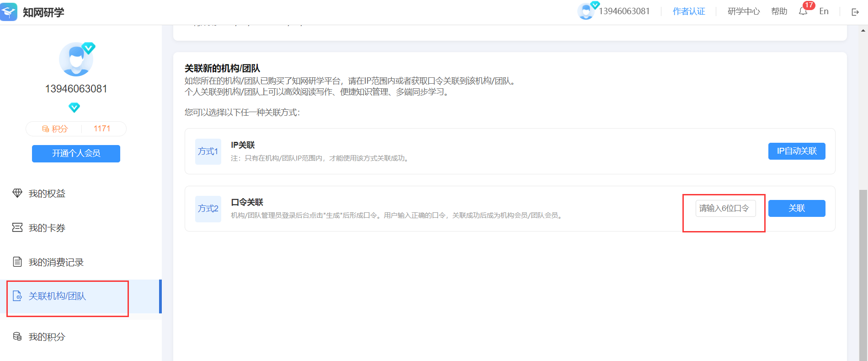Click the 关联新的机构/团队 heading
The width and height of the screenshot is (868, 361).
pyautogui.click(x=222, y=69)
